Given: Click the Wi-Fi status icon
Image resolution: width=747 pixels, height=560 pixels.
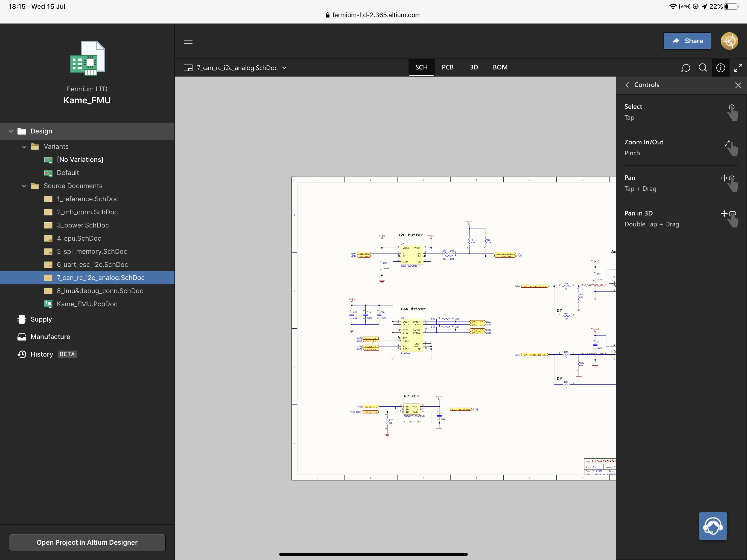Looking at the screenshot, I should point(673,6).
